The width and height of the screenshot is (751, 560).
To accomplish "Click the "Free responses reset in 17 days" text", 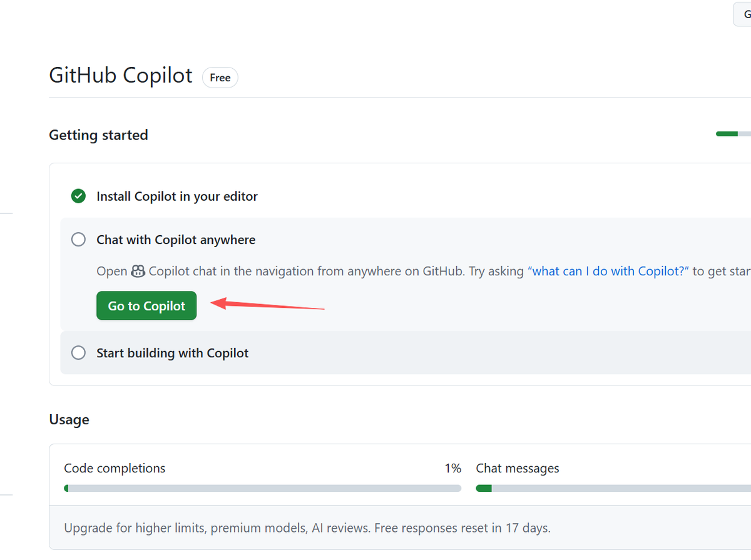I will [462, 528].
